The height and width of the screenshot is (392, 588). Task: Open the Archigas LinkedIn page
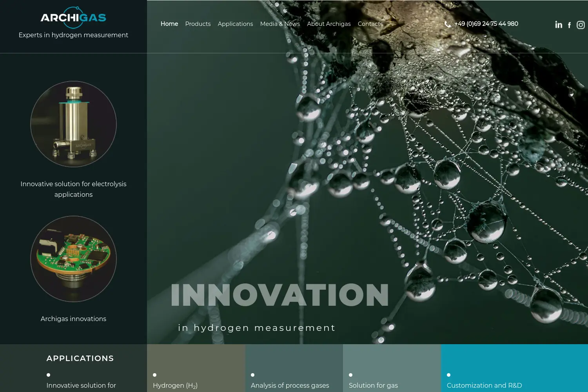pos(559,25)
